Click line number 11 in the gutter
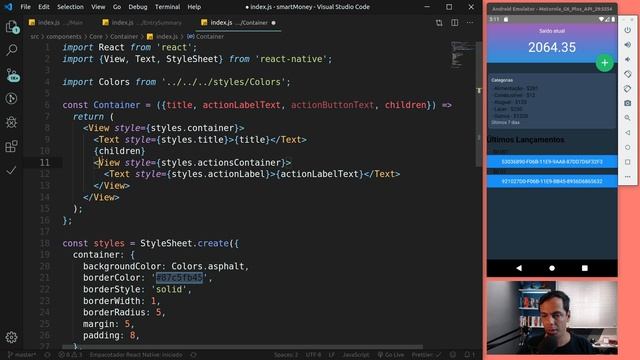The image size is (640, 360). pos(44,162)
